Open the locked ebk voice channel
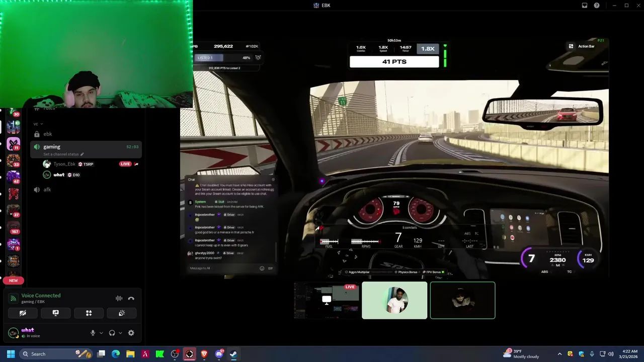The image size is (644, 362). click(x=86, y=134)
